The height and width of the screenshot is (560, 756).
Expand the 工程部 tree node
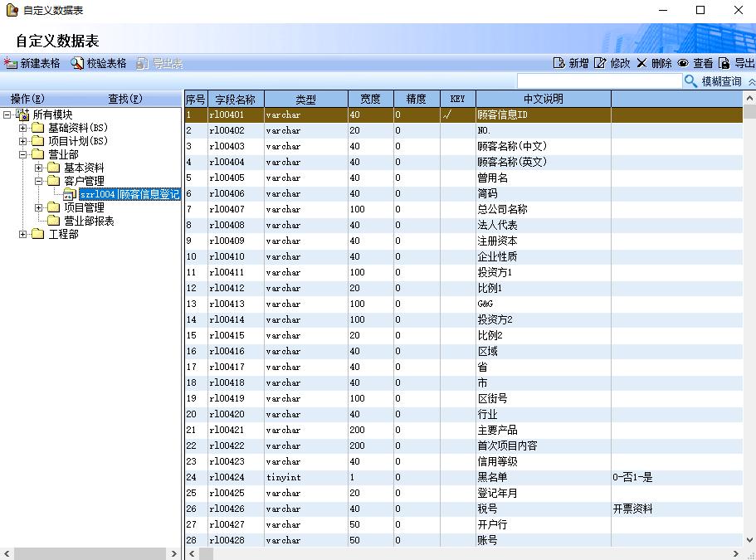[23, 235]
